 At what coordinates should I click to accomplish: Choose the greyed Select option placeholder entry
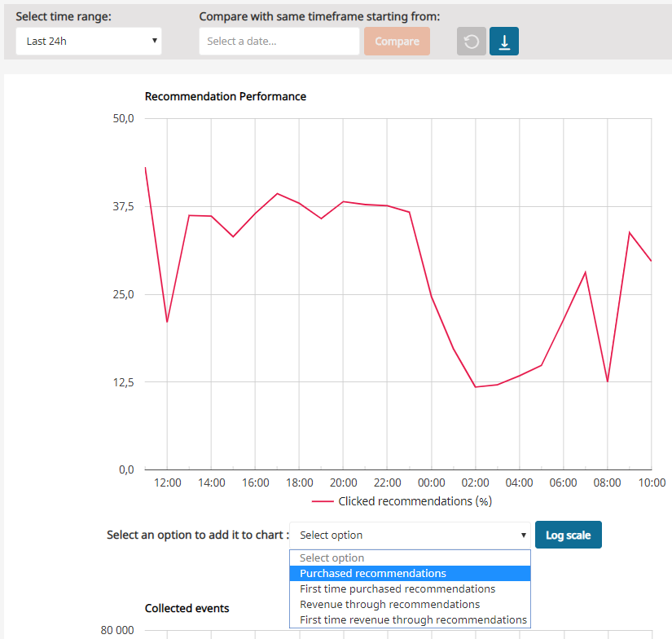pos(411,558)
